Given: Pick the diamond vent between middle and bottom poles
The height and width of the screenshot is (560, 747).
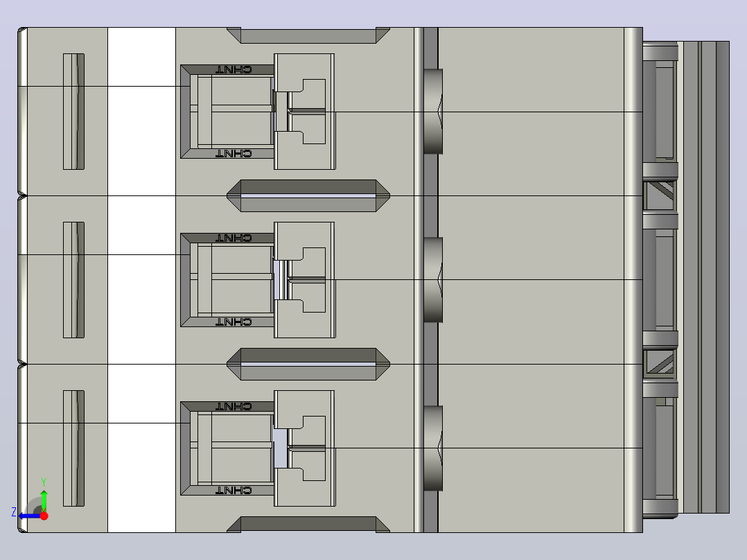Looking at the screenshot, I should click(x=308, y=364).
